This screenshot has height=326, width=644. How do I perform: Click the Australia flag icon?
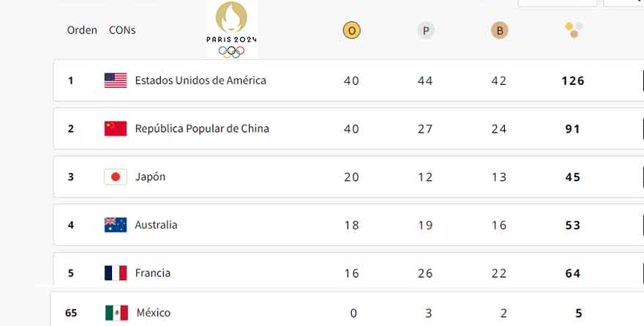coord(116,225)
